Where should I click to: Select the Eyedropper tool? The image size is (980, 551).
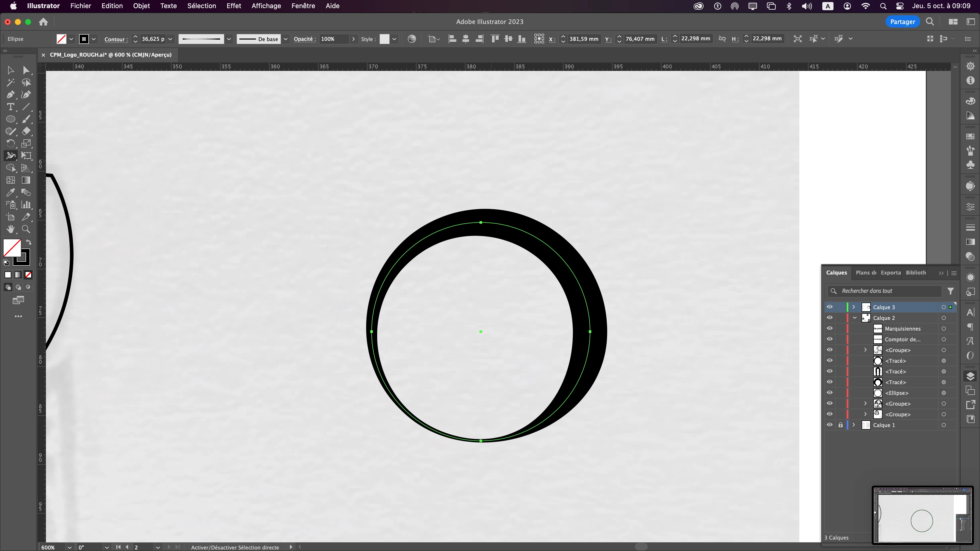coord(10,192)
